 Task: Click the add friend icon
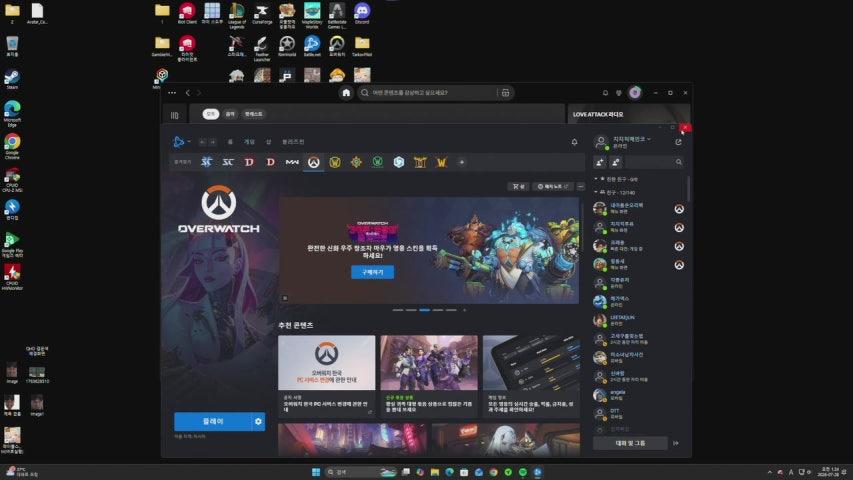pos(600,162)
